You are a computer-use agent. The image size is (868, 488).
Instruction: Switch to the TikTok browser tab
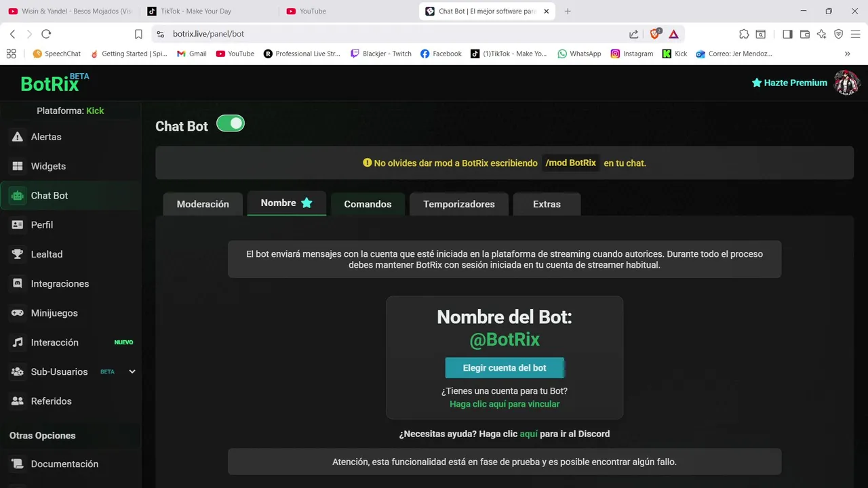click(x=208, y=11)
